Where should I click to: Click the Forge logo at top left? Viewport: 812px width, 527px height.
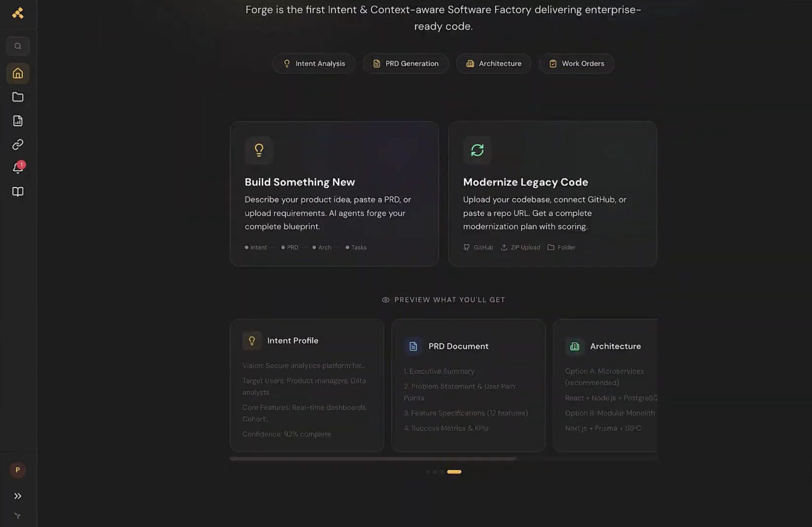click(18, 14)
